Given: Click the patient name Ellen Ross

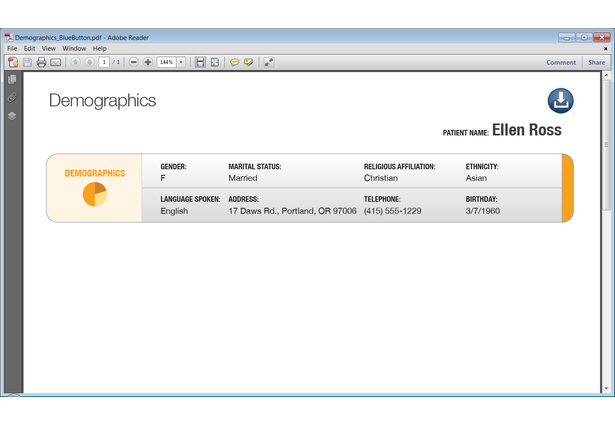Looking at the screenshot, I should pos(527,130).
